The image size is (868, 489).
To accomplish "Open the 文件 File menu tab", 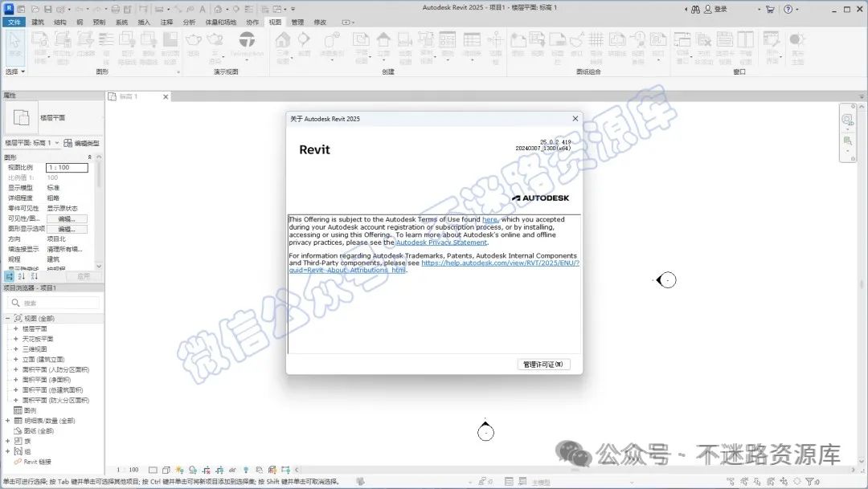I will (14, 22).
